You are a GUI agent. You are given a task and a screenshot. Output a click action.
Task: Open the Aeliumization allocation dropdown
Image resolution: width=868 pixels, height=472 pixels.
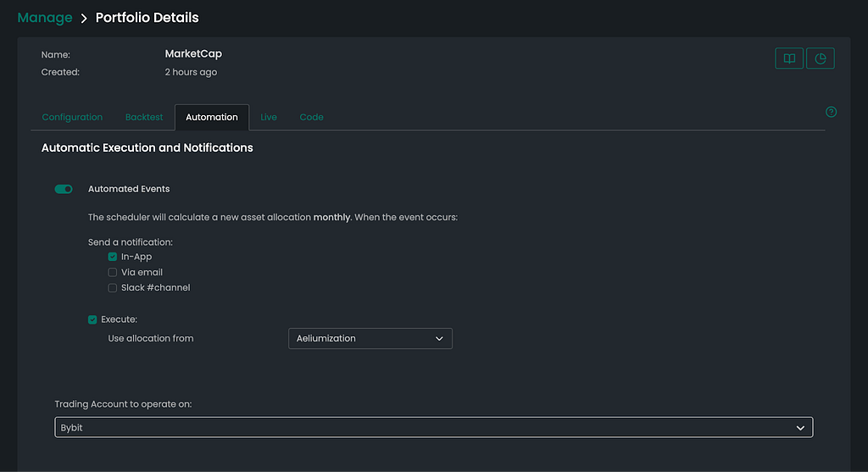pos(370,339)
